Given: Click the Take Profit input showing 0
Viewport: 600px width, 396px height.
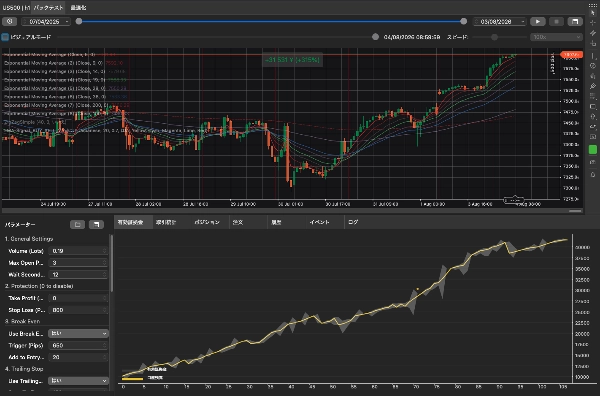Looking at the screenshot, I should click(x=78, y=298).
